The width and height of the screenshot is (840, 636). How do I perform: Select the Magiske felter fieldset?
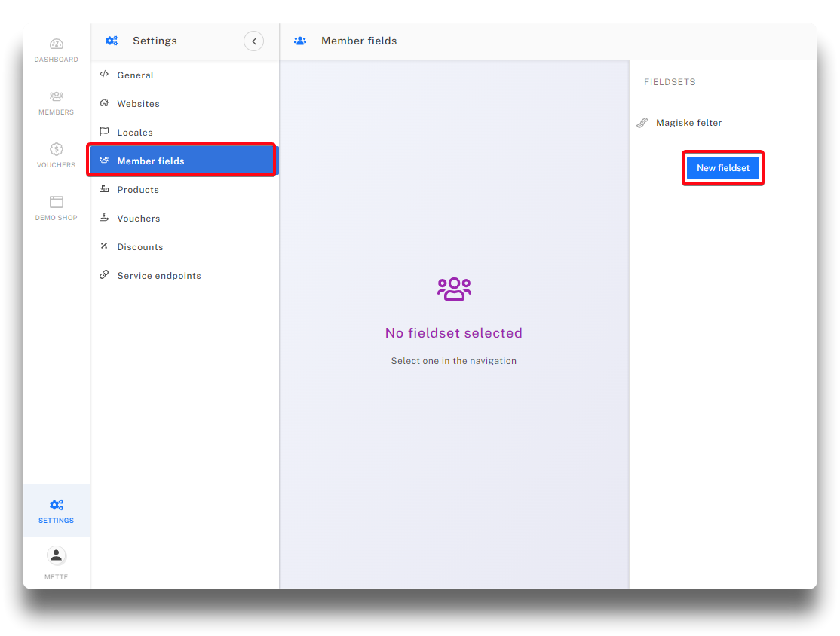688,123
